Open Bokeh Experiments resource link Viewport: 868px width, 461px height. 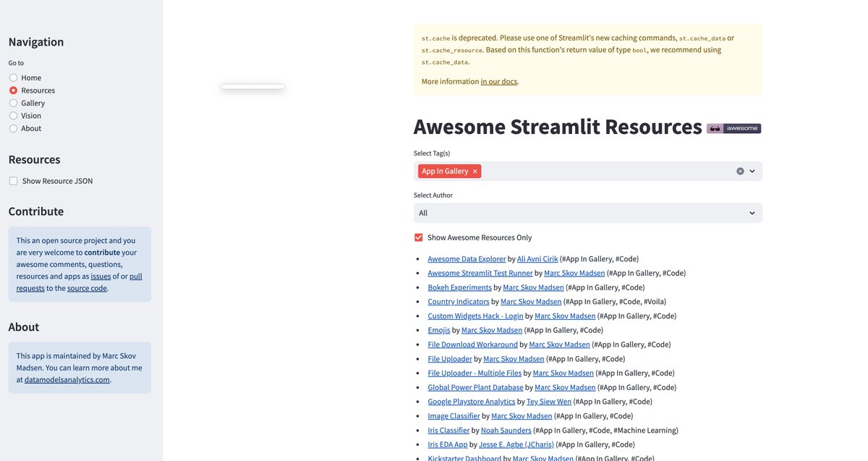click(459, 287)
